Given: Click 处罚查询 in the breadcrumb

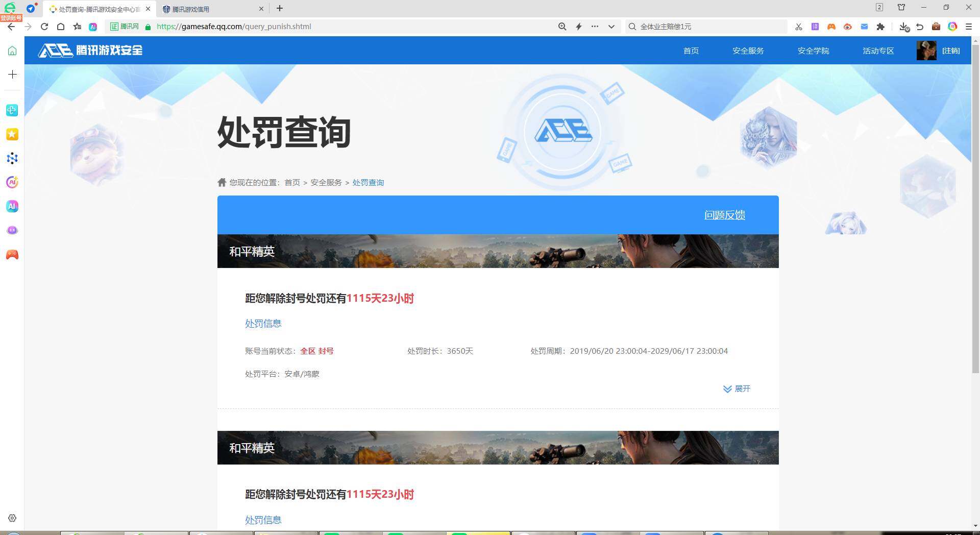Looking at the screenshot, I should tap(368, 183).
